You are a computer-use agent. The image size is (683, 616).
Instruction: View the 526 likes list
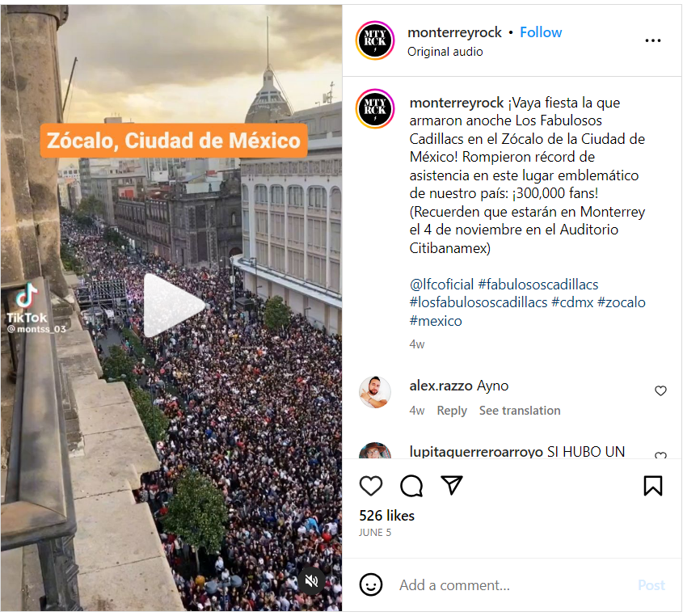386,516
